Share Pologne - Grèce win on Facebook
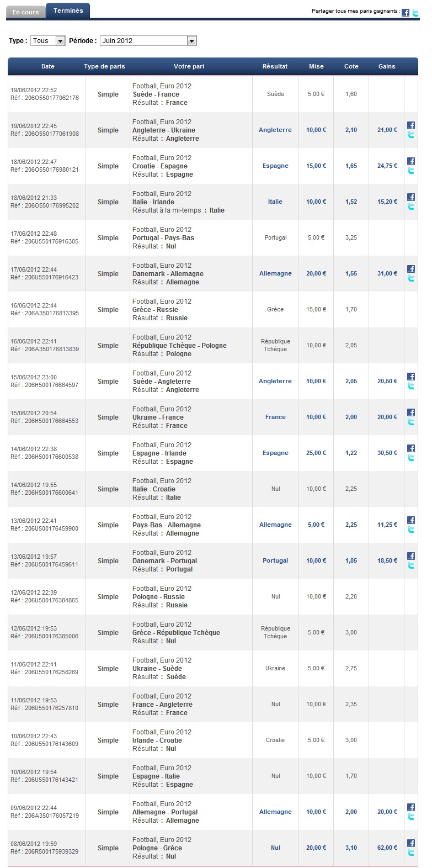 pos(411,843)
